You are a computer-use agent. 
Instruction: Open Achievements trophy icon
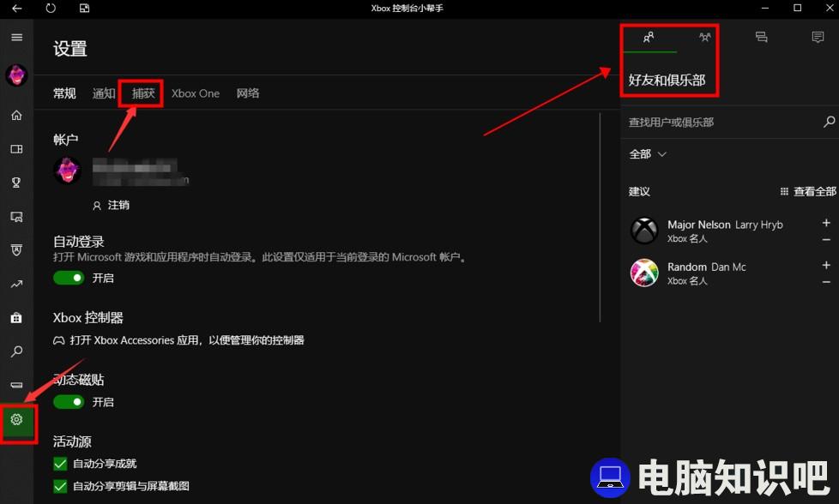[16, 183]
